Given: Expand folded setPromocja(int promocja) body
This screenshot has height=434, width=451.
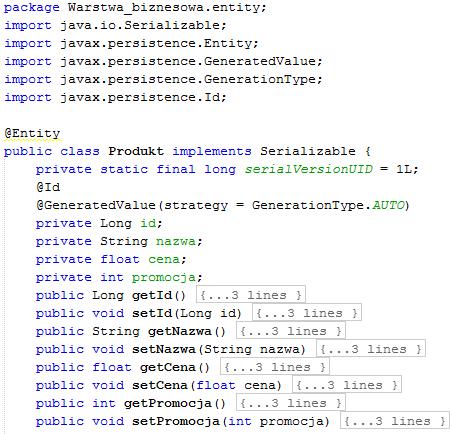Looking at the screenshot, I should (395, 421).
